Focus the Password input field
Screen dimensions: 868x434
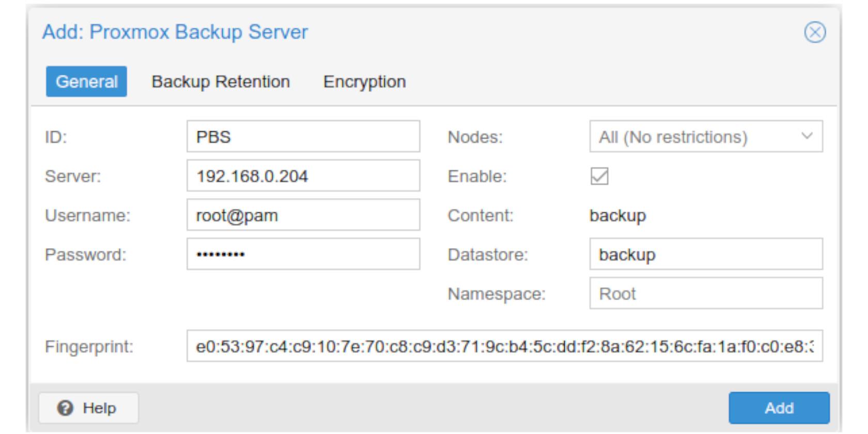[303, 254]
